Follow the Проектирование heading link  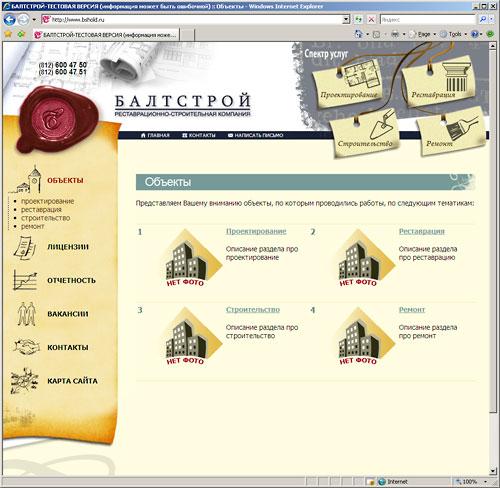256,231
